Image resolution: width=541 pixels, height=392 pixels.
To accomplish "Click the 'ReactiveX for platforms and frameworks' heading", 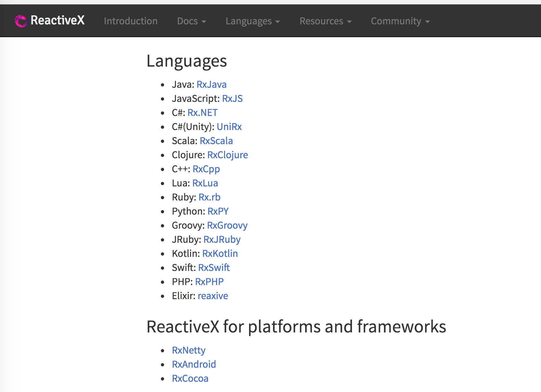I will point(296,327).
